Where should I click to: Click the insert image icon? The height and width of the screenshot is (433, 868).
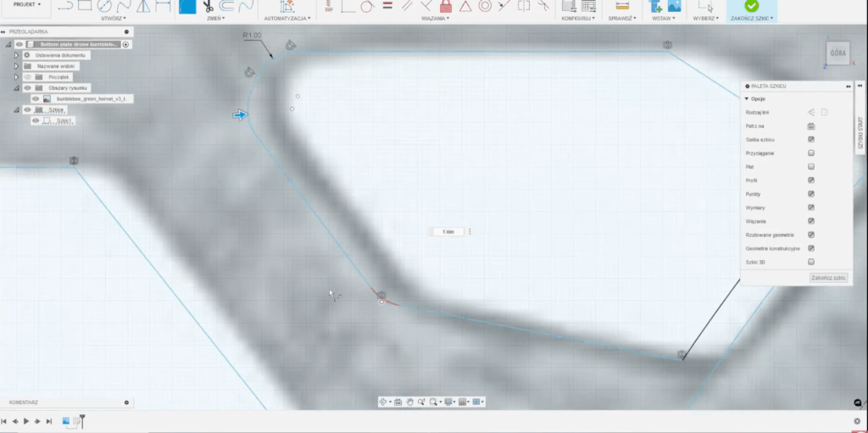[x=674, y=5]
